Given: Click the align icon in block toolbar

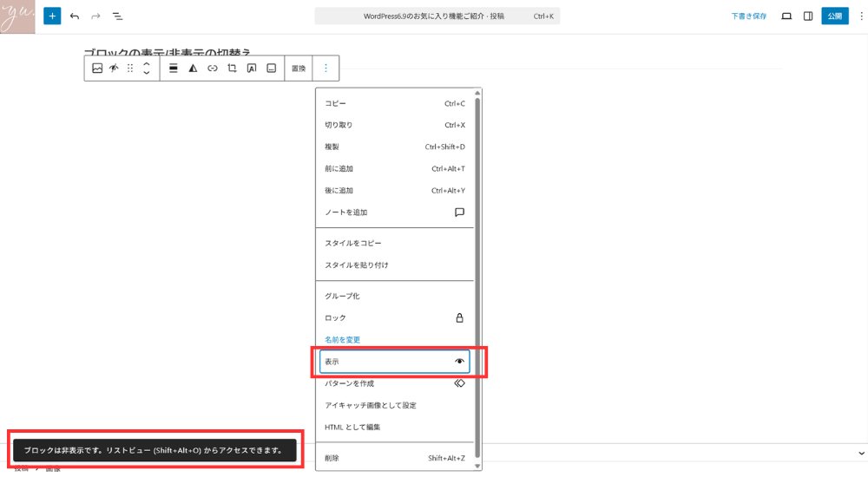Looking at the screenshot, I should 174,69.
